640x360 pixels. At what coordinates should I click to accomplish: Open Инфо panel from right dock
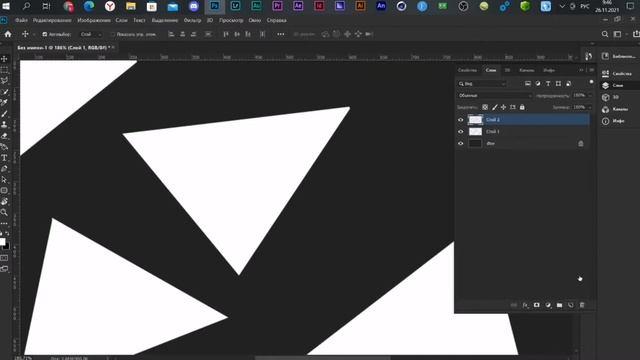614,121
